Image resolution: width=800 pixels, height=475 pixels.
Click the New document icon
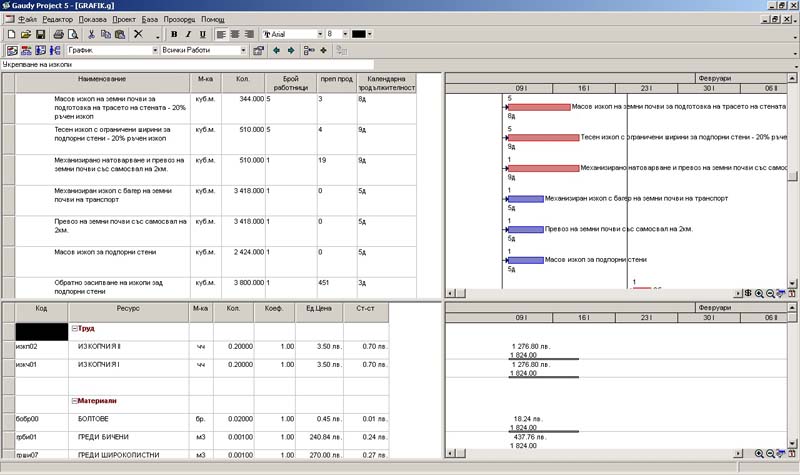[11, 34]
